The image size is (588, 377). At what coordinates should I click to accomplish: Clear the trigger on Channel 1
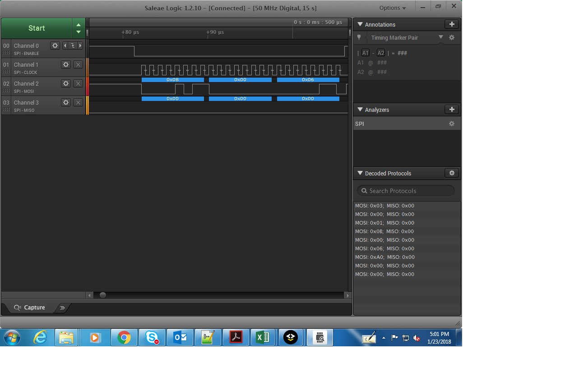tap(78, 64)
